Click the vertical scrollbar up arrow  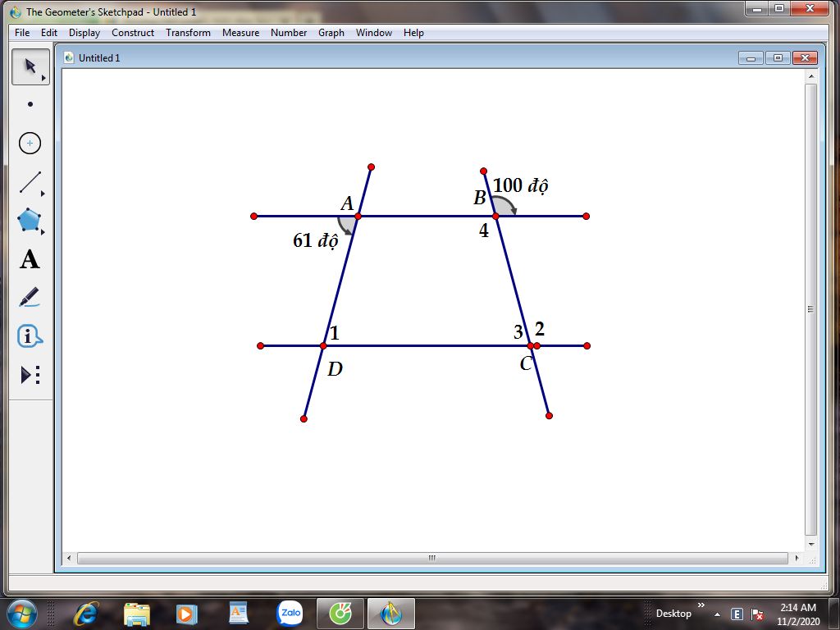[x=811, y=76]
